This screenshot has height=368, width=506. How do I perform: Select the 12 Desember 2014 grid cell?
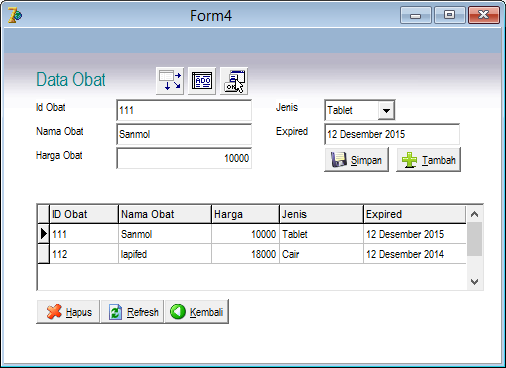[x=415, y=254]
